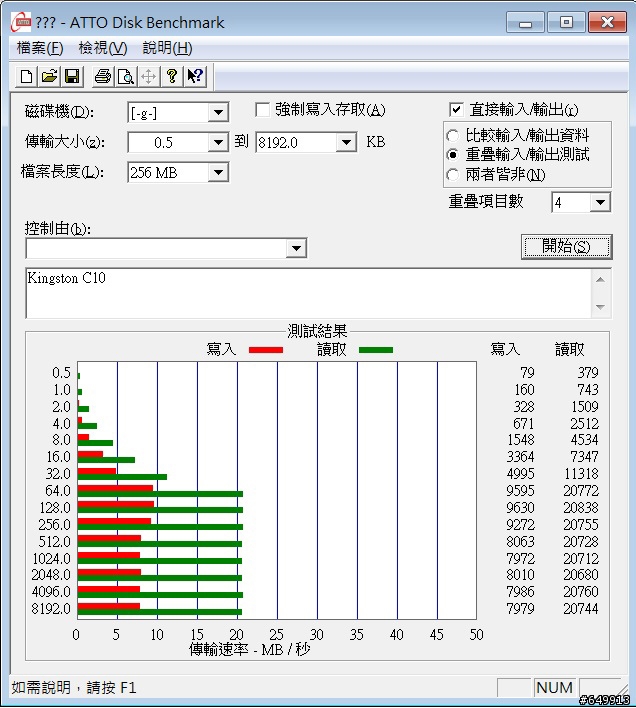636x708 pixels.
Task: Click the read value 1509 for 2.0
Action: coord(585,407)
